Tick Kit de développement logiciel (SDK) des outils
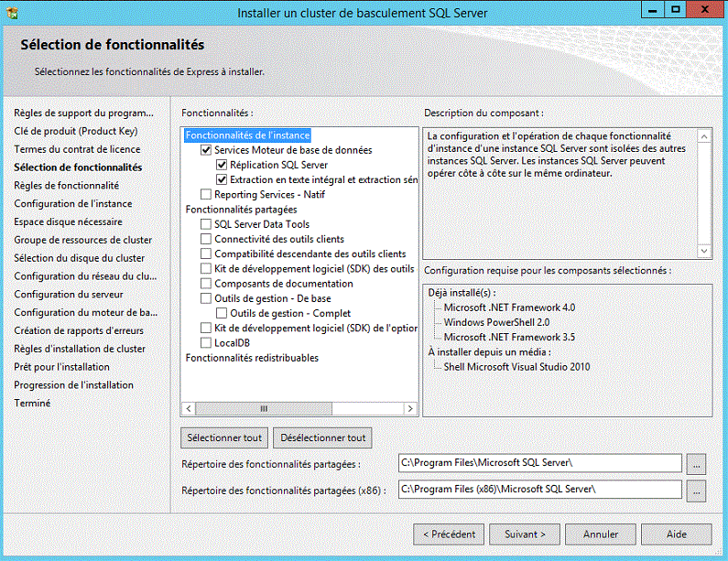This screenshot has height=561, width=728. pyautogui.click(x=206, y=269)
